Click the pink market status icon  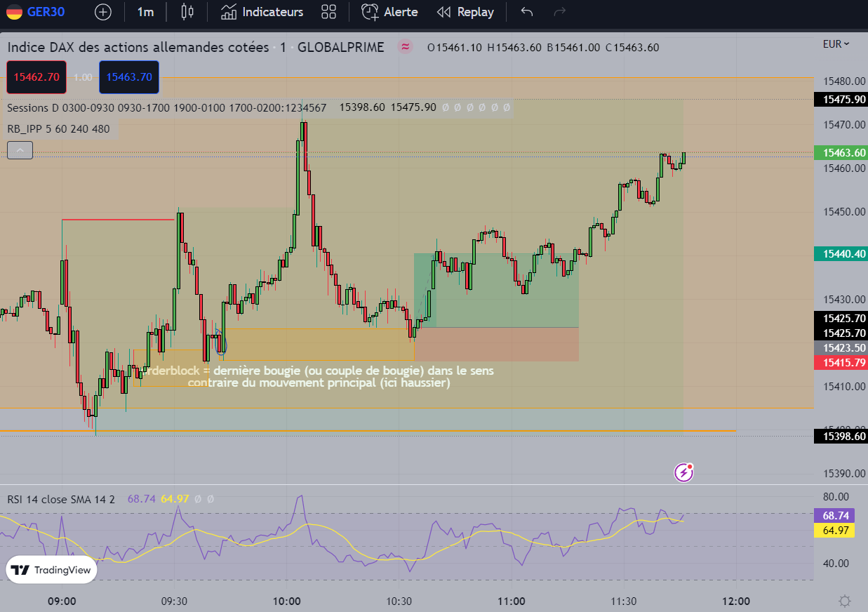tap(405, 47)
